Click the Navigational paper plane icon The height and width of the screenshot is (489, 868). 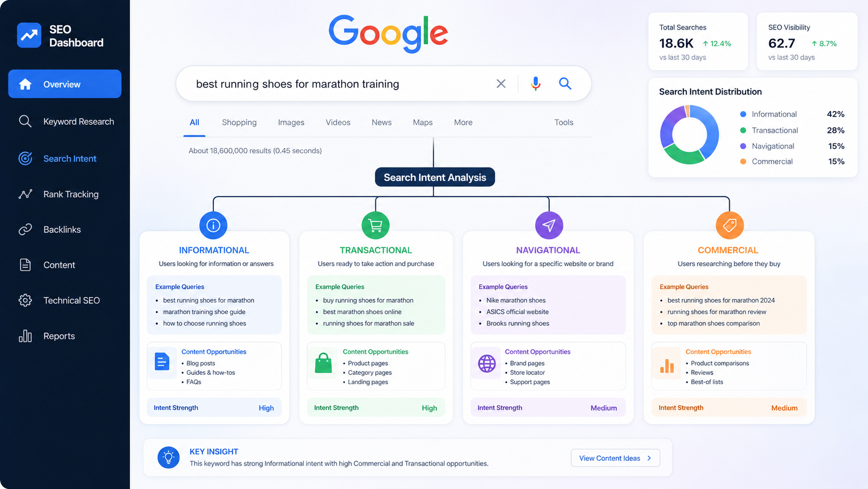pyautogui.click(x=549, y=225)
